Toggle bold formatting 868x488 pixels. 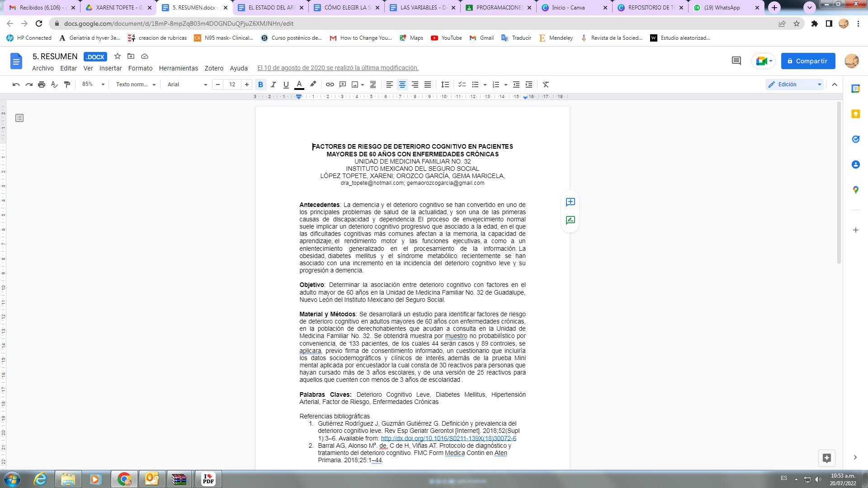point(260,84)
